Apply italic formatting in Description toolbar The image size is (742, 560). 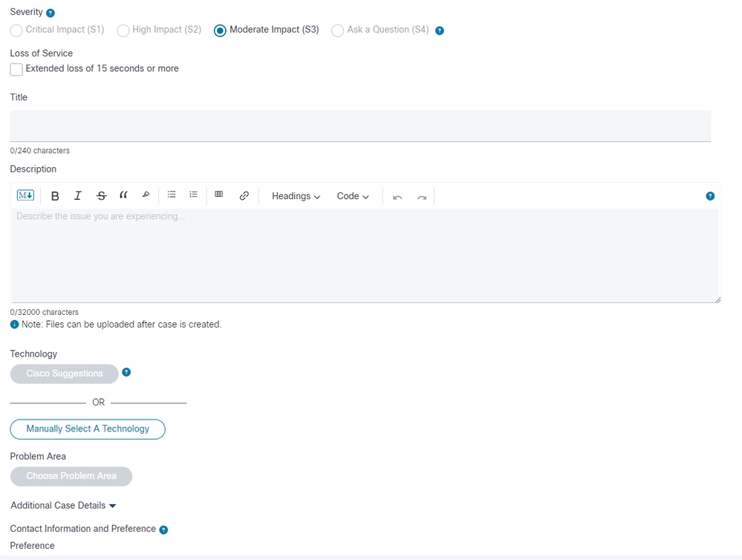[77, 195]
